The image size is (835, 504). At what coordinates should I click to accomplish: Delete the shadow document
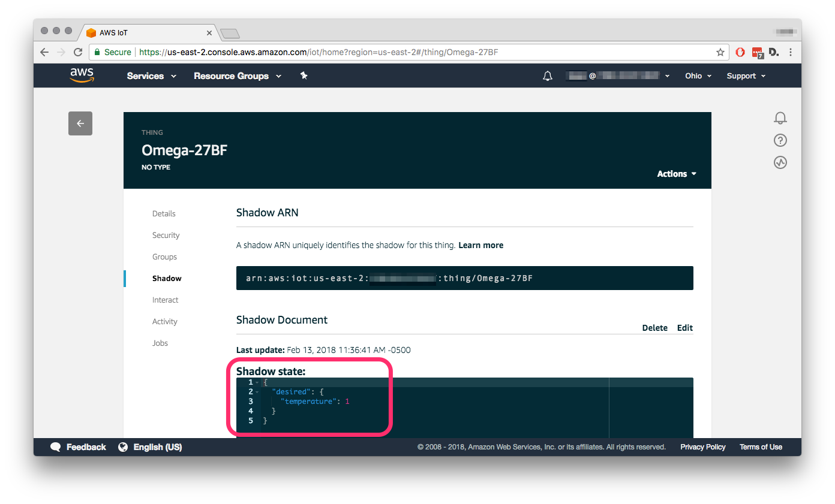click(654, 328)
